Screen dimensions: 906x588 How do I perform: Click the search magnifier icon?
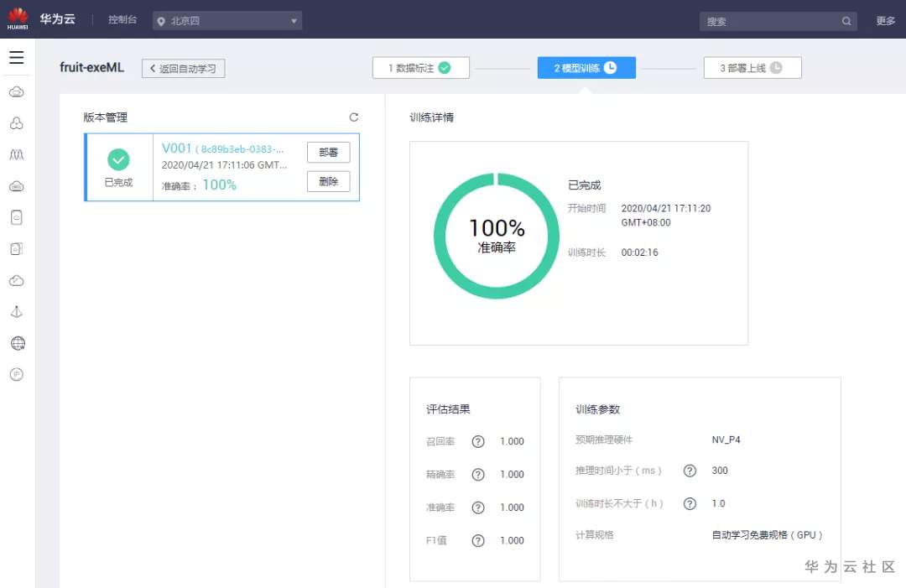coord(846,21)
